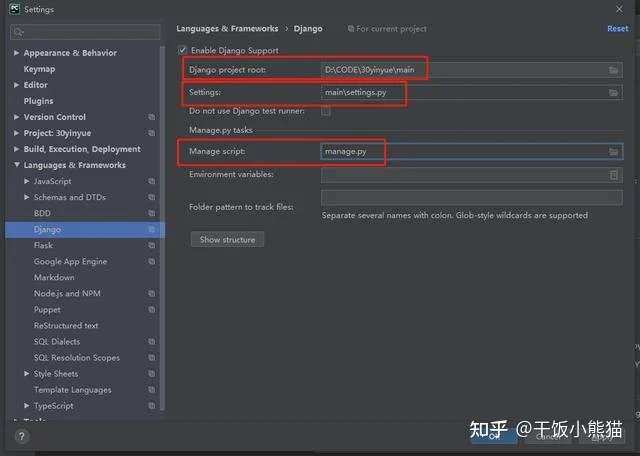The image size is (640, 456).
Task: Click the folder browse icon for Django project root
Action: (x=613, y=70)
